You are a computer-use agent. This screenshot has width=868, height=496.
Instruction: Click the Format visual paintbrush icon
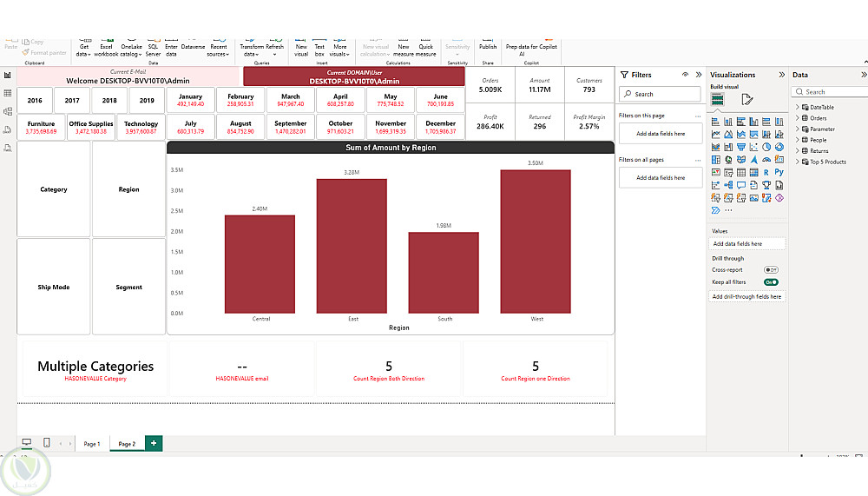pos(746,99)
